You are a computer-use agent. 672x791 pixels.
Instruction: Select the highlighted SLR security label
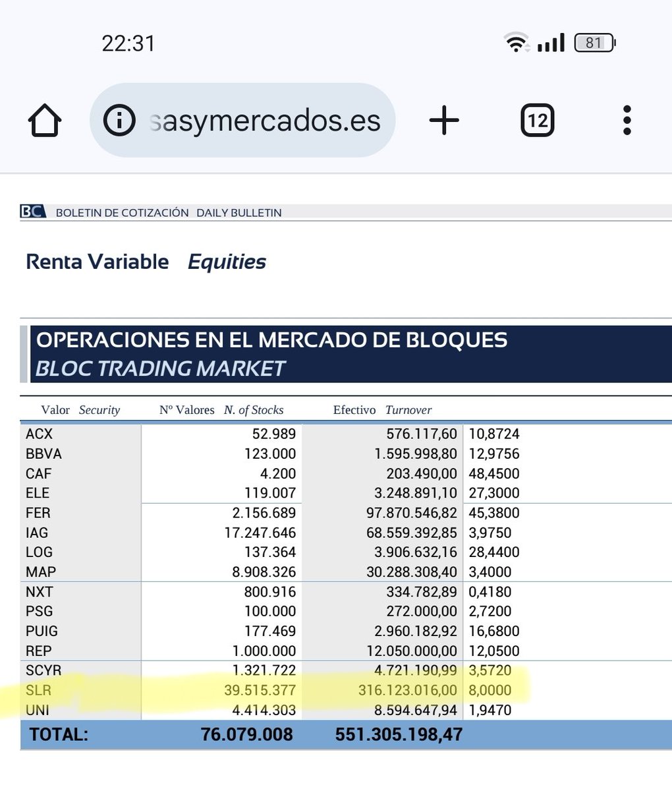[38, 691]
